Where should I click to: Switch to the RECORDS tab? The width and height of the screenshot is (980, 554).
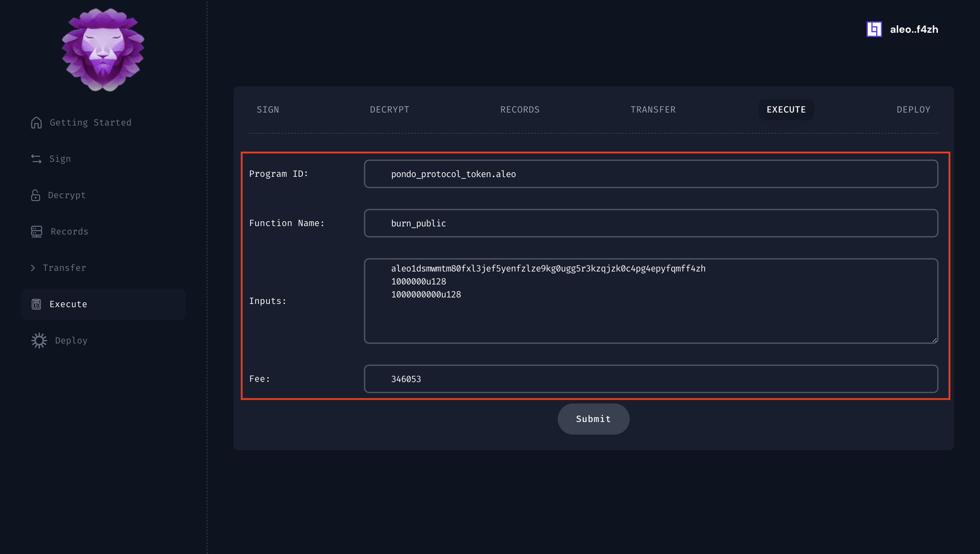coord(520,110)
